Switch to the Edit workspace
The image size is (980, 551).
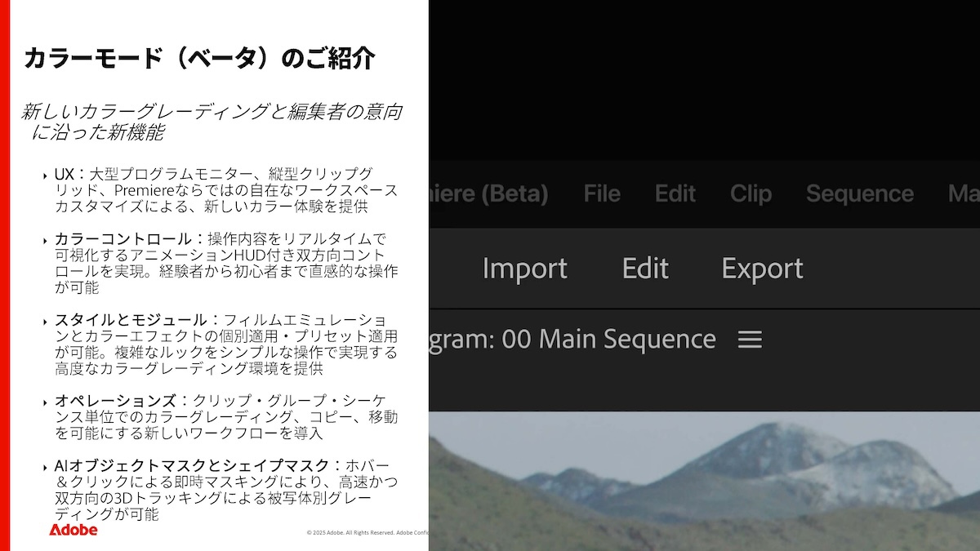(x=644, y=268)
